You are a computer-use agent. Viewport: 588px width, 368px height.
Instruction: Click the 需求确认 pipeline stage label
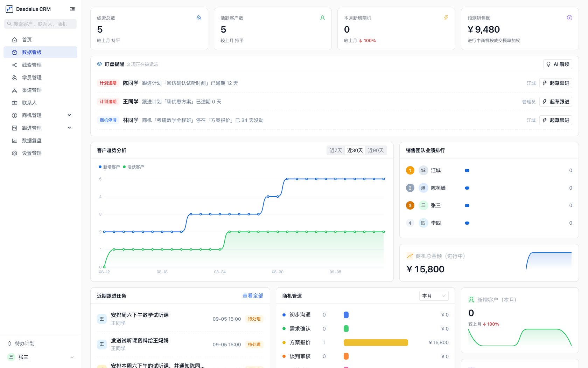(300, 329)
